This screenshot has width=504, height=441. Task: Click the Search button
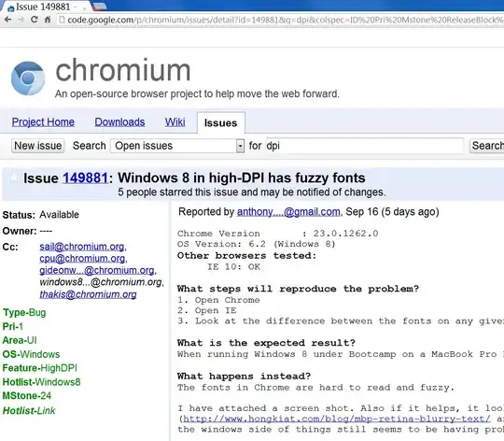coord(486,146)
